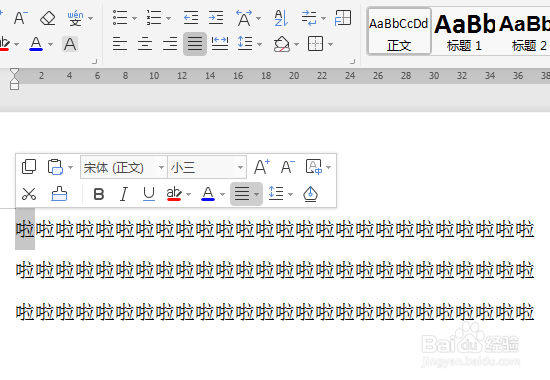550x380 pixels.
Task: Apply the 标题 1 style
Action: [464, 32]
